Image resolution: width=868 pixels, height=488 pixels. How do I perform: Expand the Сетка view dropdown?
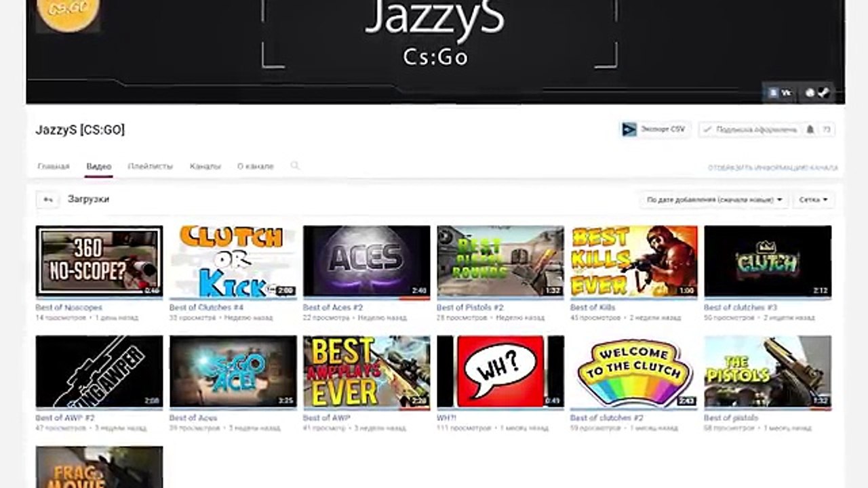[x=814, y=200]
